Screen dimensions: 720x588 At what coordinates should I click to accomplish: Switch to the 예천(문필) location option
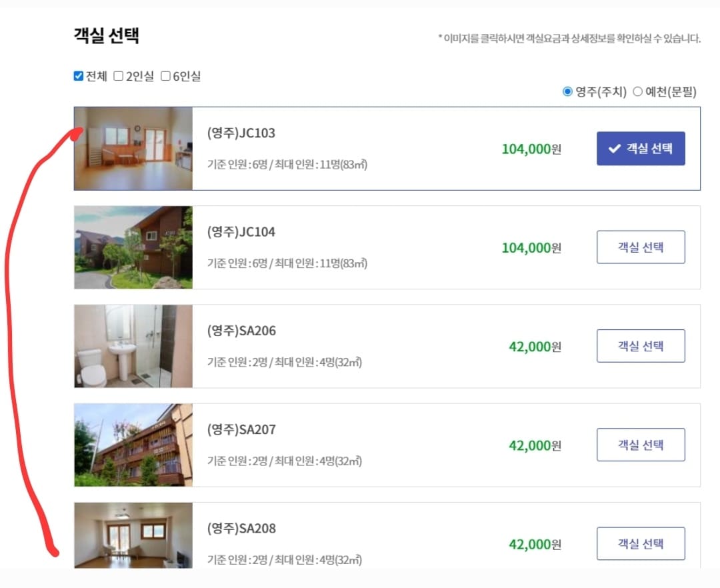click(638, 91)
